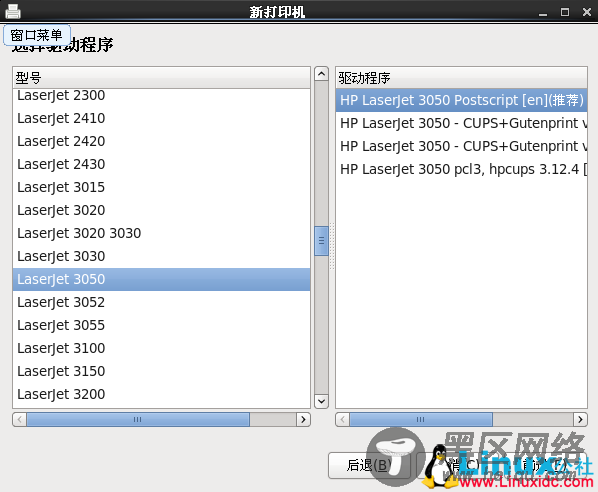This screenshot has width=598, height=492.
Task: Pick LaserJet 3100 from the list
Action: 161,348
